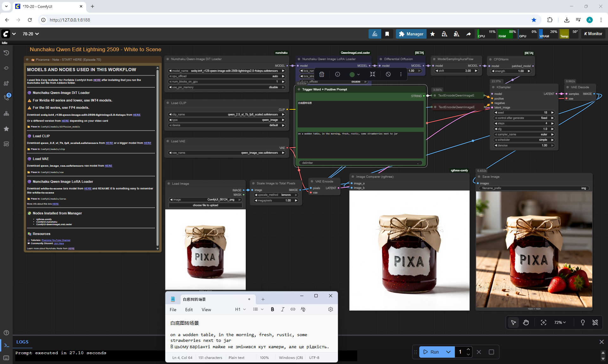
Task: Select the hand pan tool
Action: tap(526, 322)
